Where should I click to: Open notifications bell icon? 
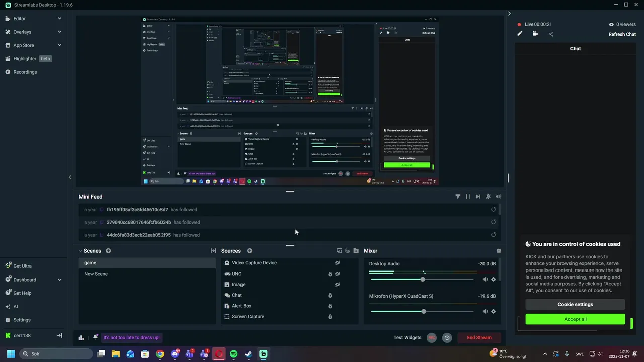click(x=95, y=337)
